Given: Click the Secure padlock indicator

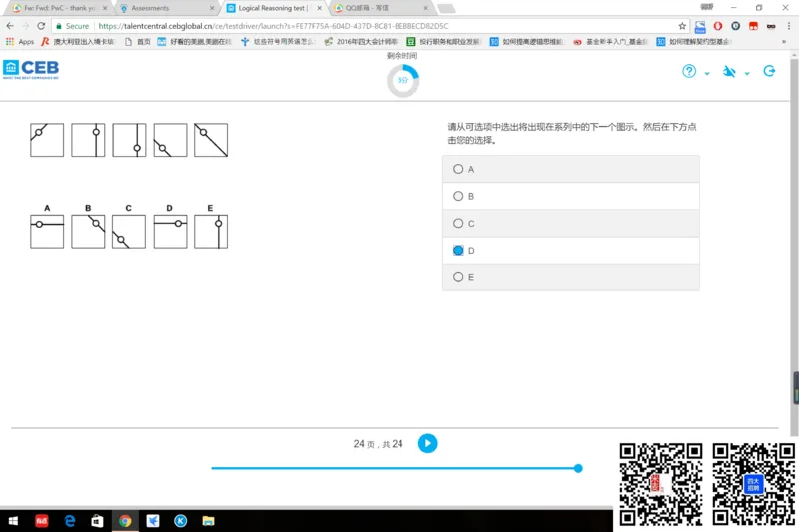Looking at the screenshot, I should pos(72,26).
